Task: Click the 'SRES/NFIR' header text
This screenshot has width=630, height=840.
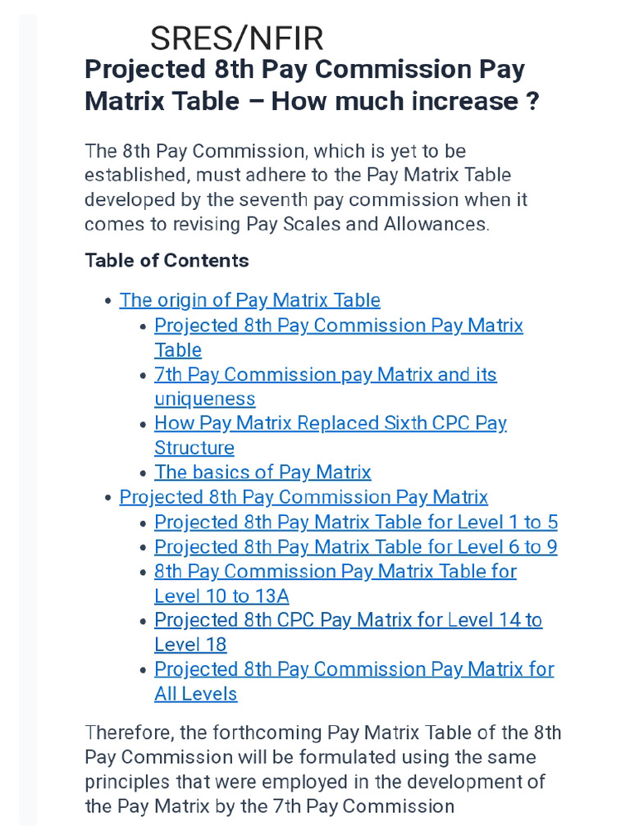Action: (237, 39)
